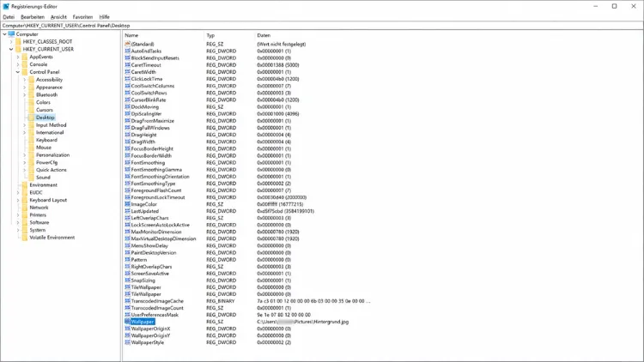Click the Software folder icon
The width and height of the screenshot is (644, 362).
click(x=25, y=222)
